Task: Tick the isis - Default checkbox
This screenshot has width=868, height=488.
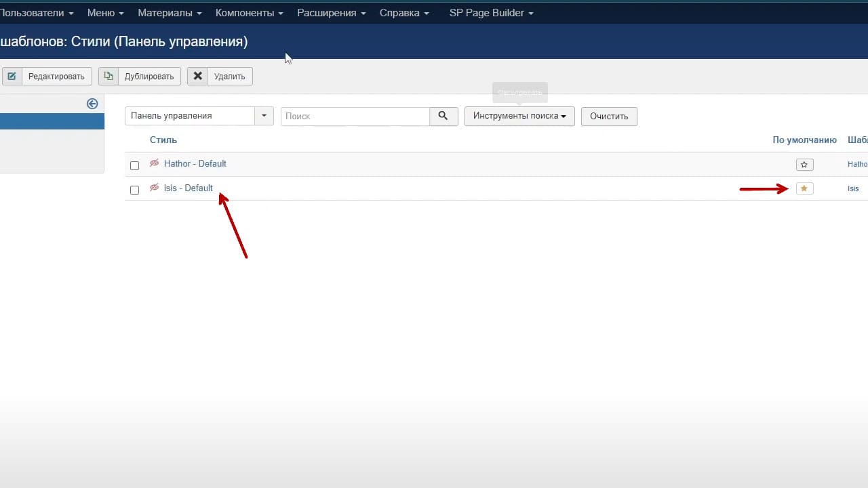Action: pyautogui.click(x=134, y=190)
